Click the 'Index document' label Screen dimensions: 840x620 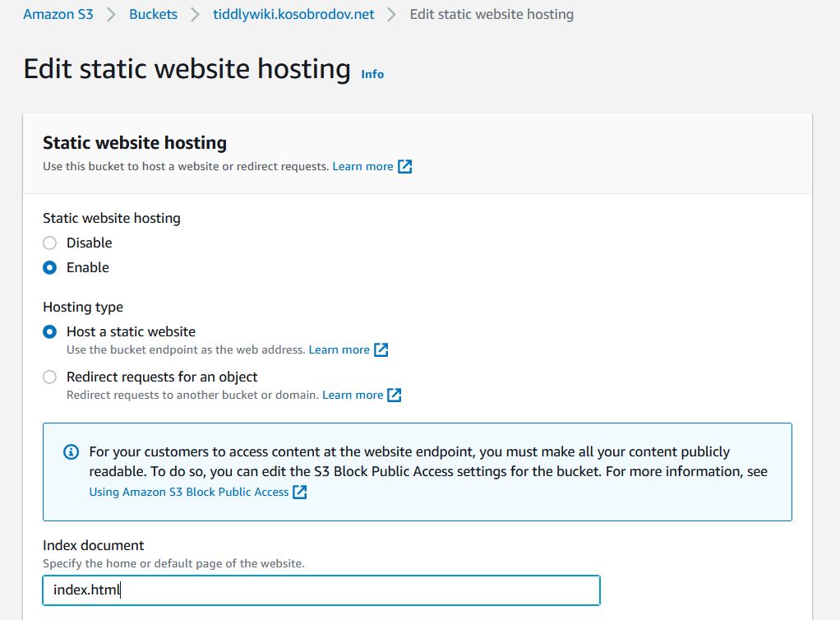coord(93,545)
